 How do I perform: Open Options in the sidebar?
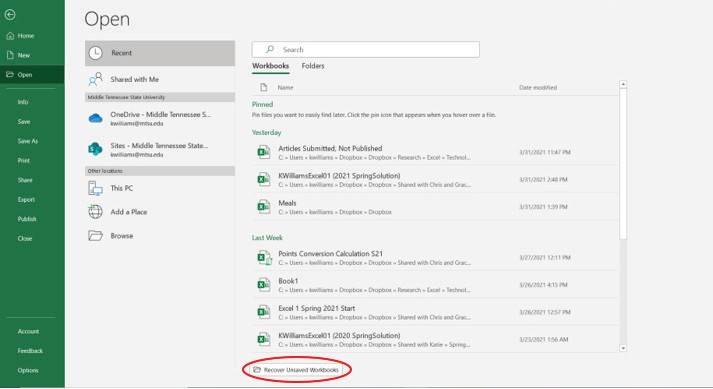pyautogui.click(x=28, y=370)
